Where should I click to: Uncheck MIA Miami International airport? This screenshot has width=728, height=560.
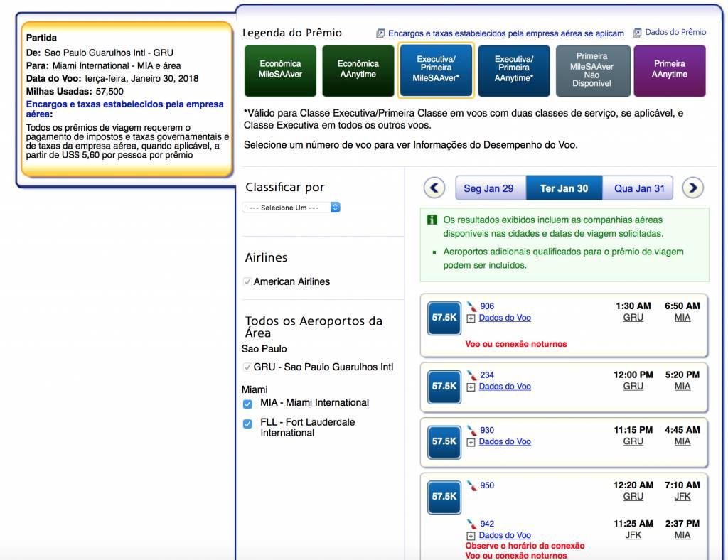[x=247, y=404]
